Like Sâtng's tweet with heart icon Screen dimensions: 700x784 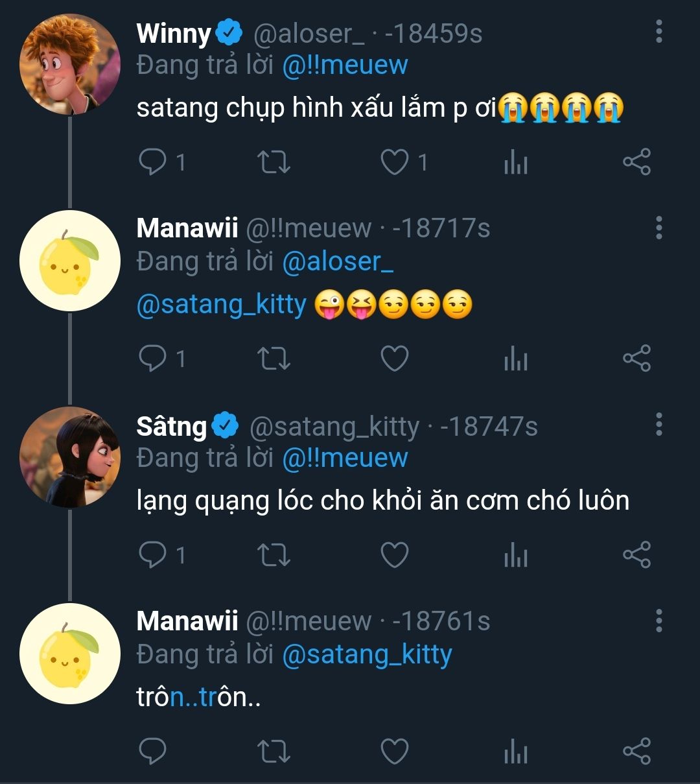coord(394,555)
